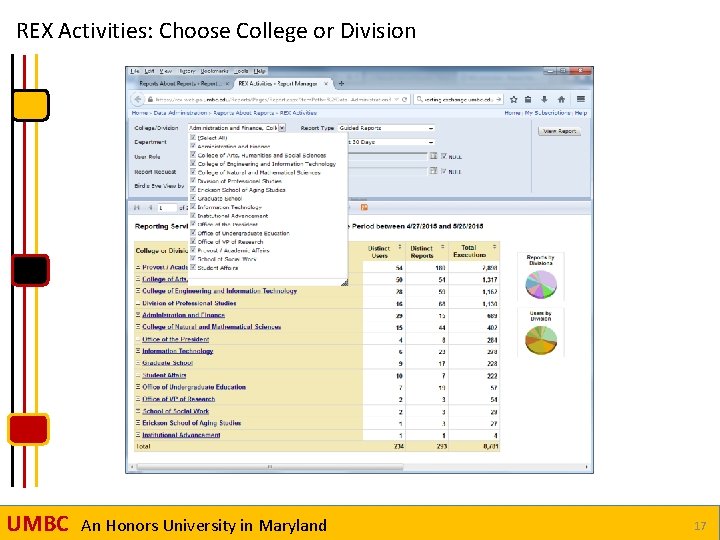720x540 pixels.
Task: Click the browser back arrow button
Action: coord(137,99)
